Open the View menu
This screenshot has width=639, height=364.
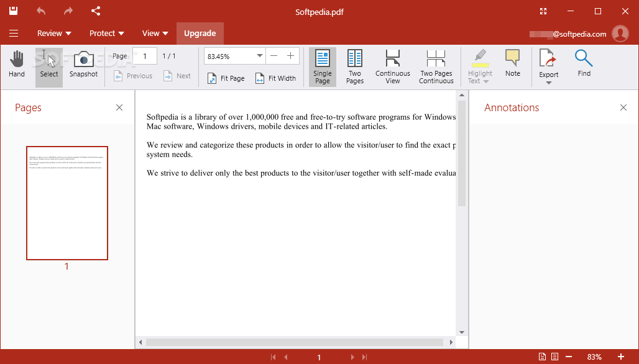(155, 34)
